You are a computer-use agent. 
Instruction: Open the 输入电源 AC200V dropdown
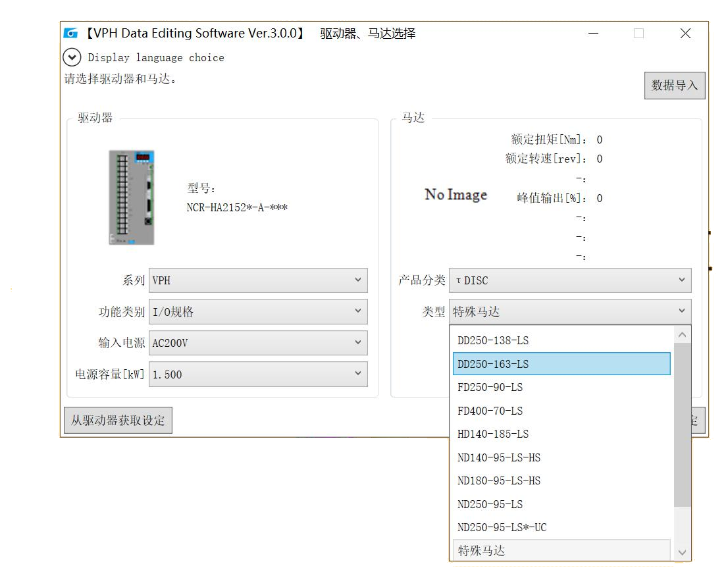258,343
